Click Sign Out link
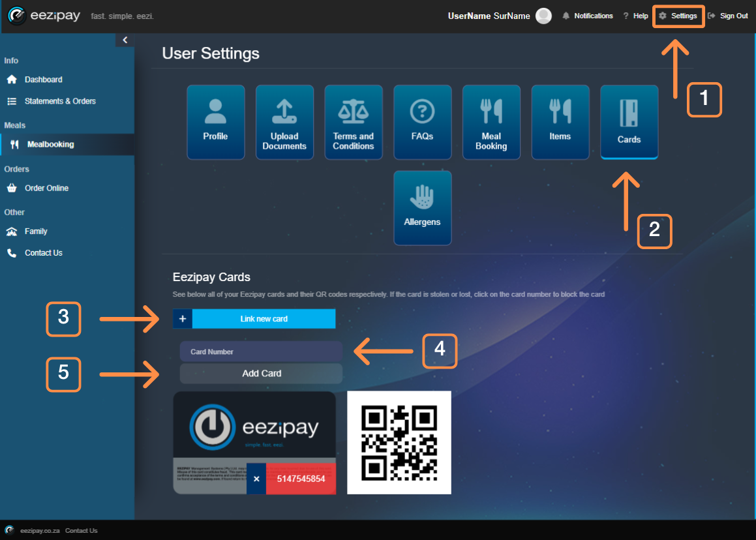This screenshot has width=756, height=540. (x=728, y=16)
